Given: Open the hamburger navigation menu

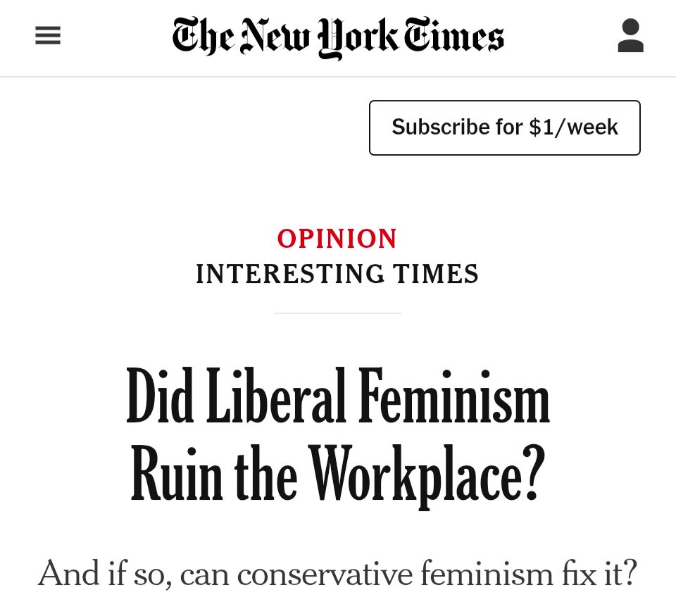Looking at the screenshot, I should [x=47, y=35].
